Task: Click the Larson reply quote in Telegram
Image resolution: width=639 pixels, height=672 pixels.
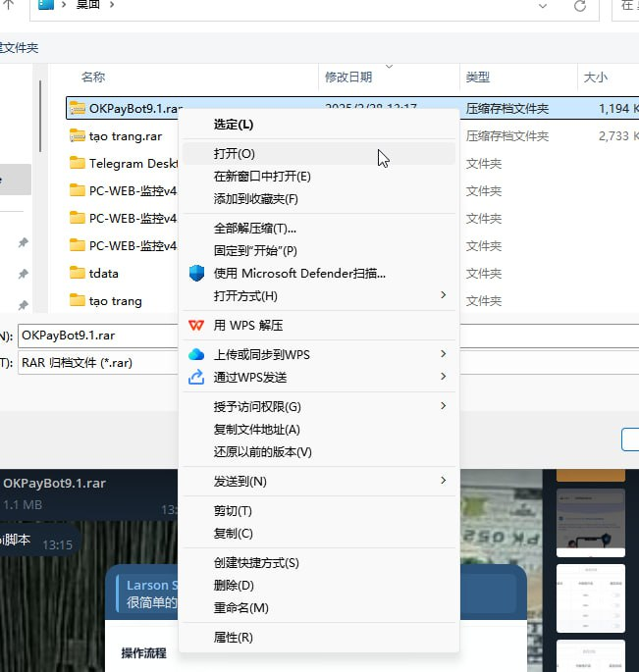Action: (148, 594)
